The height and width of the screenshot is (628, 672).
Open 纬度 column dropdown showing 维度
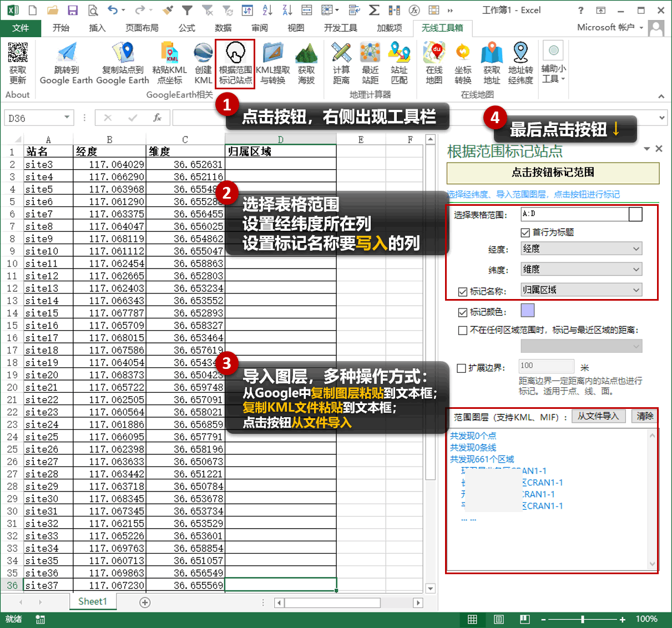pyautogui.click(x=581, y=269)
